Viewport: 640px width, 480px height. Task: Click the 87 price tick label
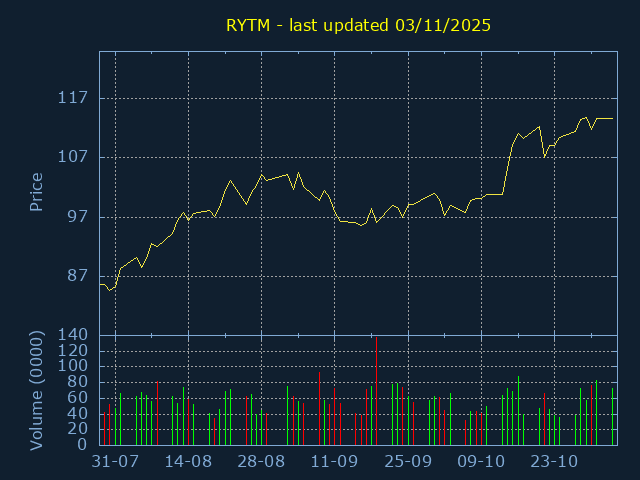pyautogui.click(x=78, y=276)
